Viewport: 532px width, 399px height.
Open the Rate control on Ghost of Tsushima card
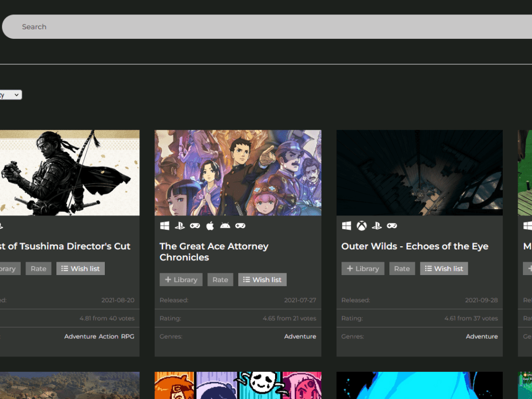[x=38, y=268]
